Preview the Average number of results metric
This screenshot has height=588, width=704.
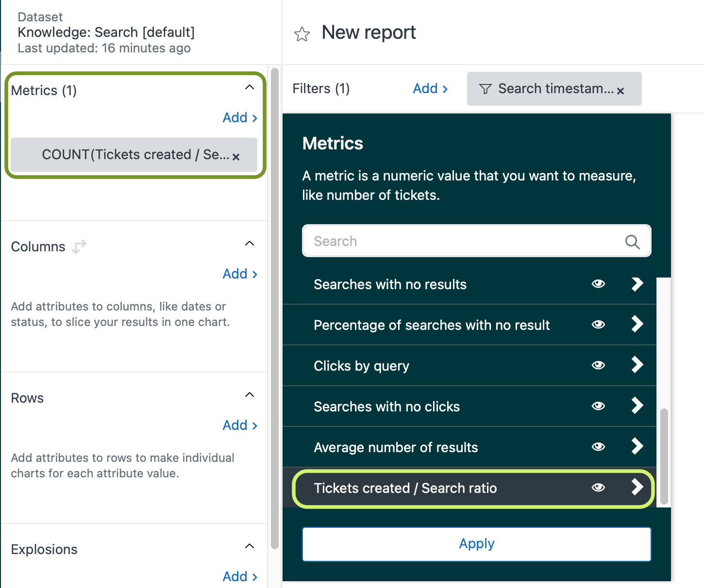click(x=598, y=447)
